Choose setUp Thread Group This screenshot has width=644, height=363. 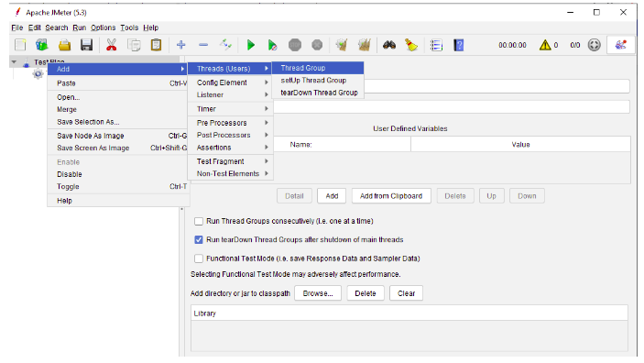(318, 81)
